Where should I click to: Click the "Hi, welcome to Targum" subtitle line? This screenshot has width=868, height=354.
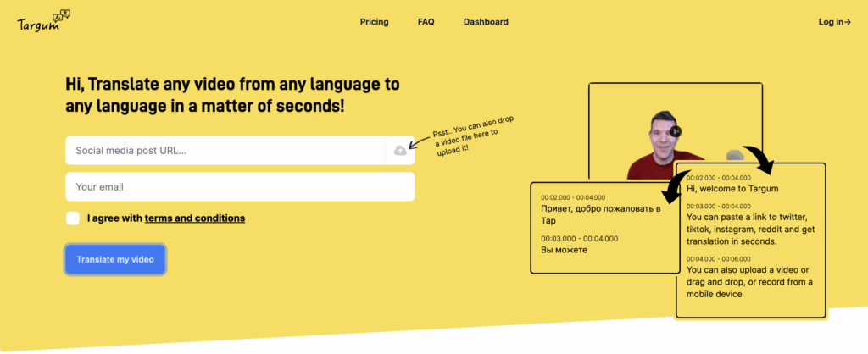coord(732,189)
